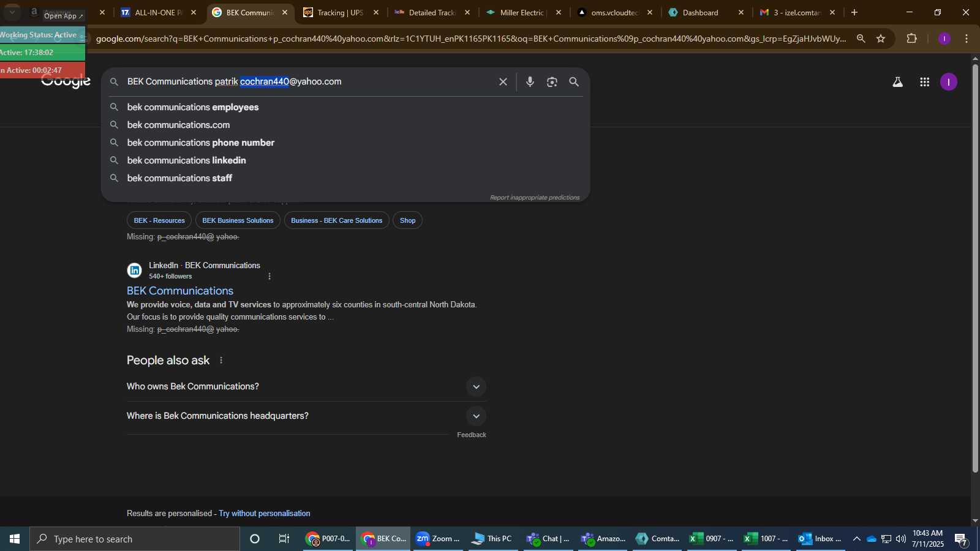
Task: Close the Tracking UPS tab
Action: click(376, 12)
